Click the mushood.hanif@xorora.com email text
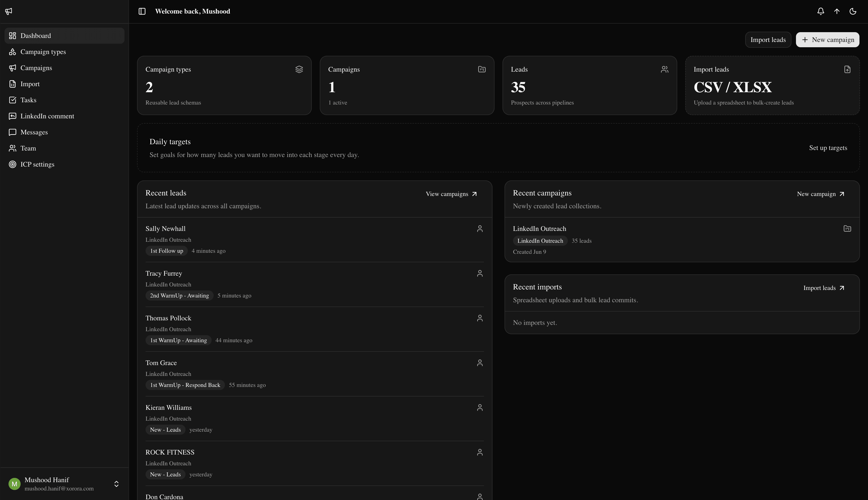Image resolution: width=868 pixels, height=500 pixels. pos(59,489)
